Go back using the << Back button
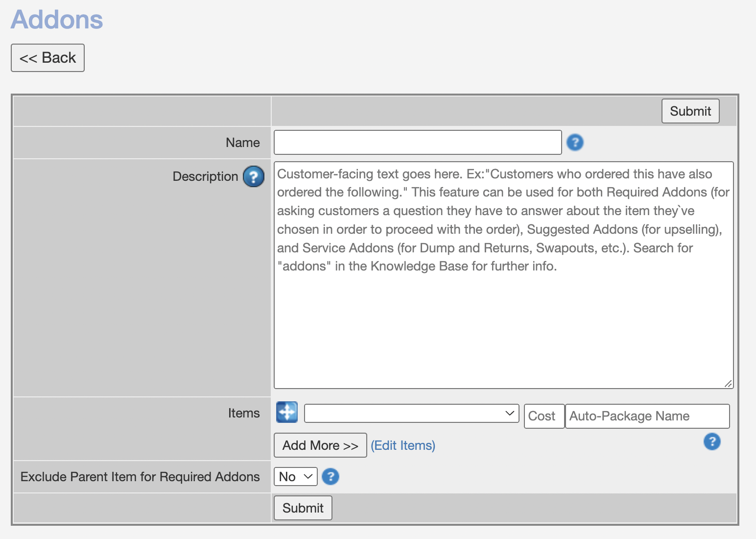Screen dimensions: 756x539 point(47,58)
